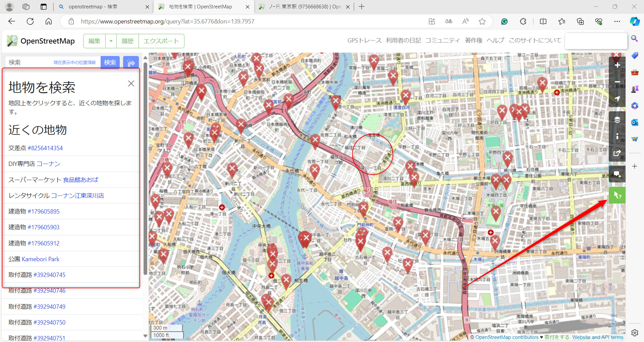Zoom in on the map
This screenshot has width=644, height=342.
pyautogui.click(x=617, y=65)
